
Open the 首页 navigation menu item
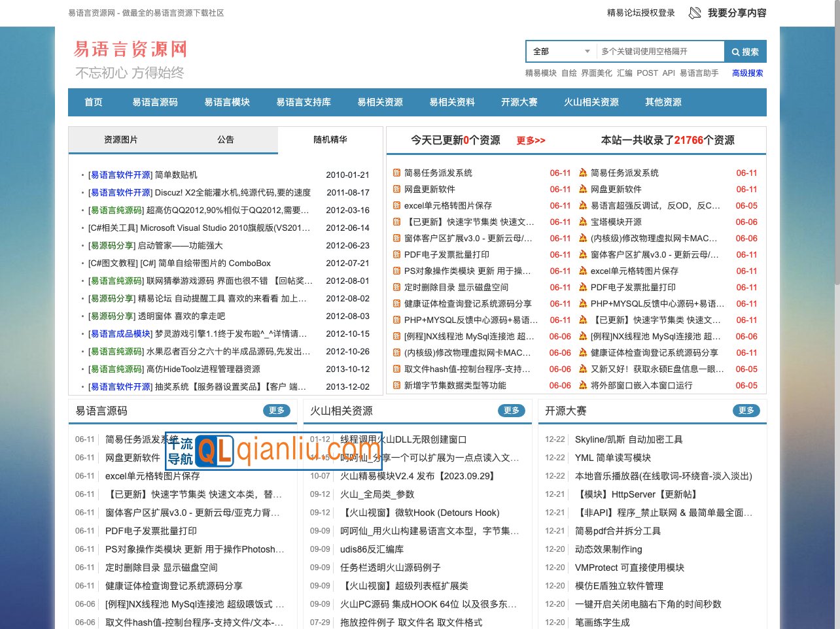pyautogui.click(x=93, y=102)
